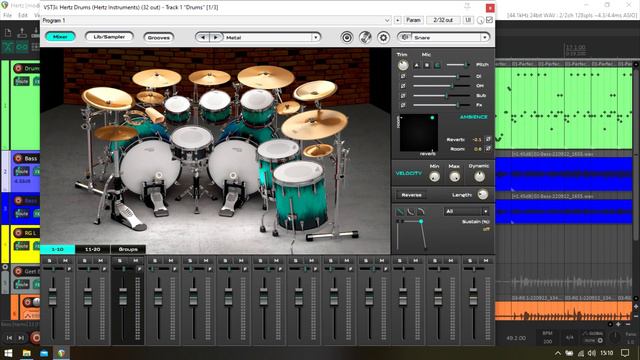This screenshot has width=640, height=360.
Task: Solo the first mixer channel strip
Action: [x=49, y=260]
